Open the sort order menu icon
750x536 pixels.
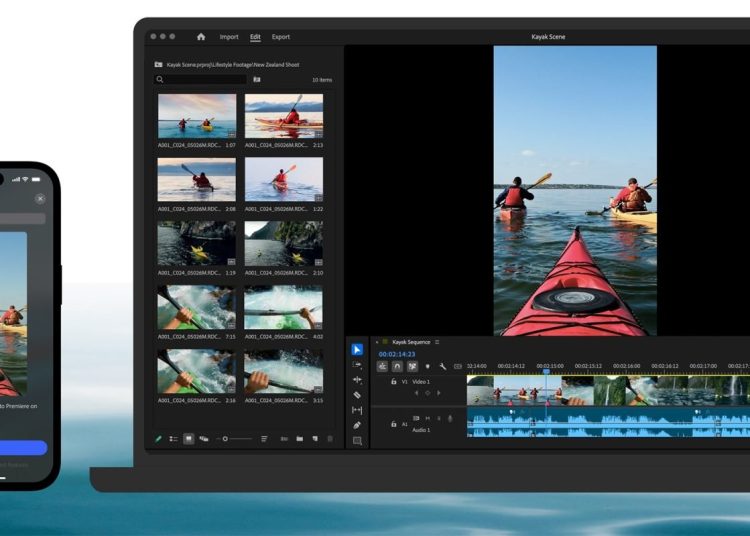pyautogui.click(x=264, y=438)
